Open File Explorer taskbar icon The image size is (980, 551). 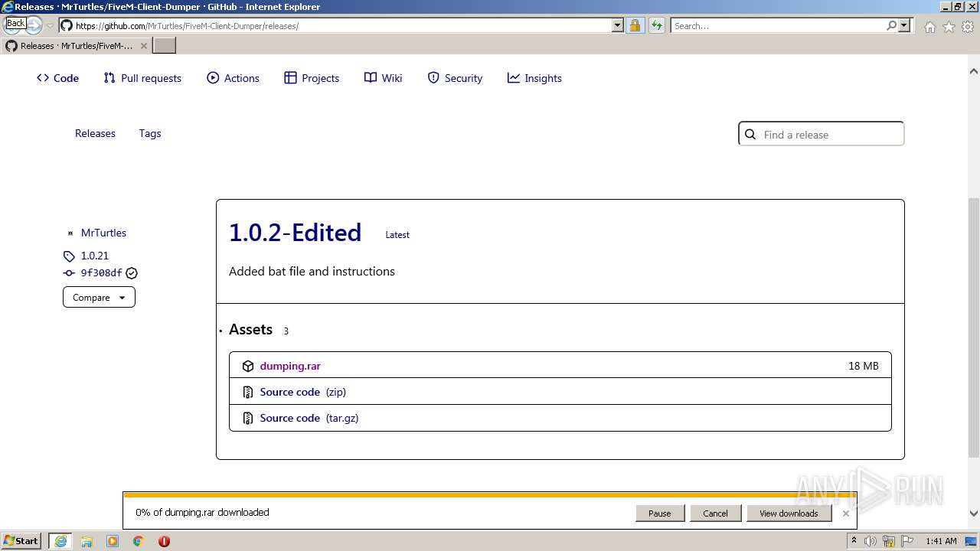click(86, 541)
